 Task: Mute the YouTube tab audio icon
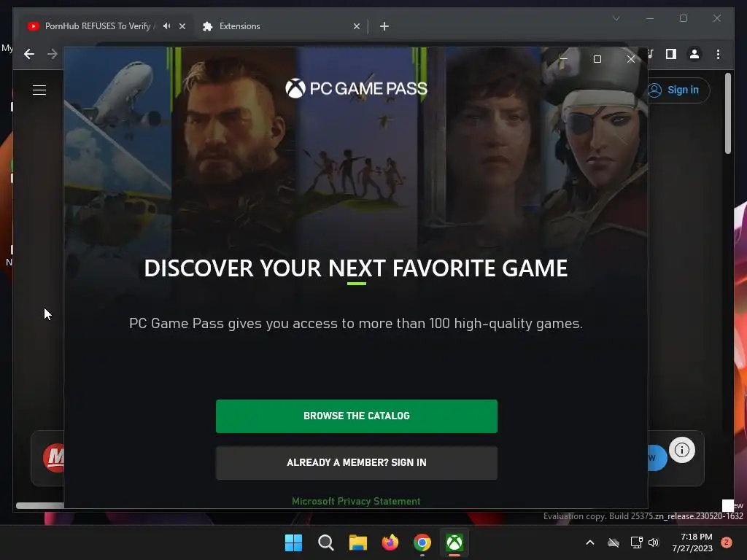point(167,26)
